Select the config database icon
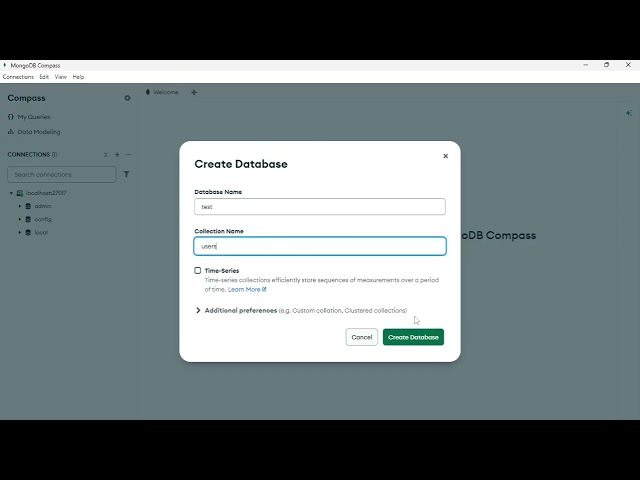 point(28,219)
